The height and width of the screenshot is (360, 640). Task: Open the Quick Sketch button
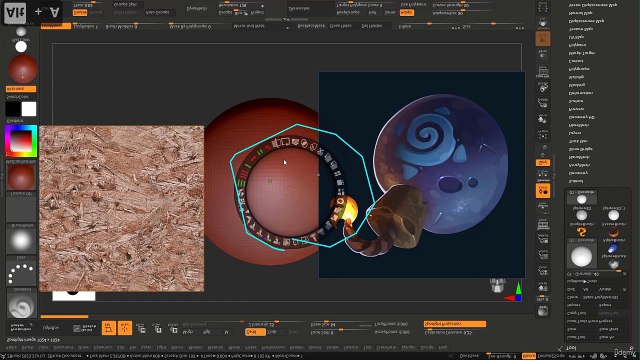pyautogui.click(x=85, y=328)
